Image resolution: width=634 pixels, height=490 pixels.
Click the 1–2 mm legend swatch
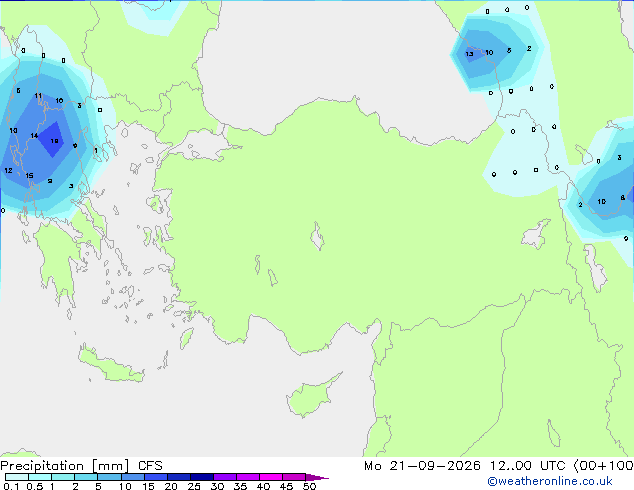click(x=63, y=477)
